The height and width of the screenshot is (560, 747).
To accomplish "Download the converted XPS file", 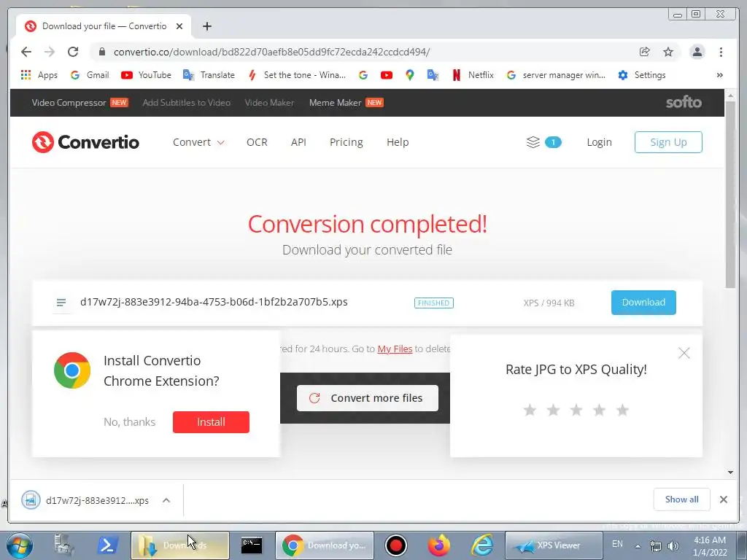I will (643, 303).
